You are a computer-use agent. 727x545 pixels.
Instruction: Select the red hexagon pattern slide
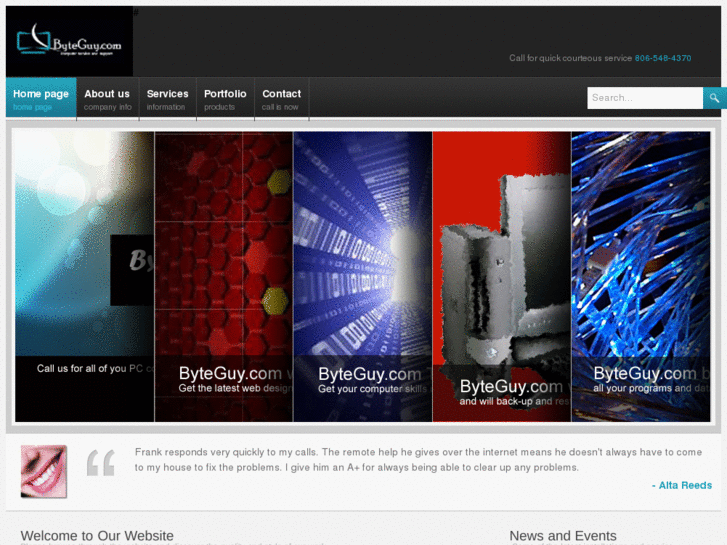(224, 276)
